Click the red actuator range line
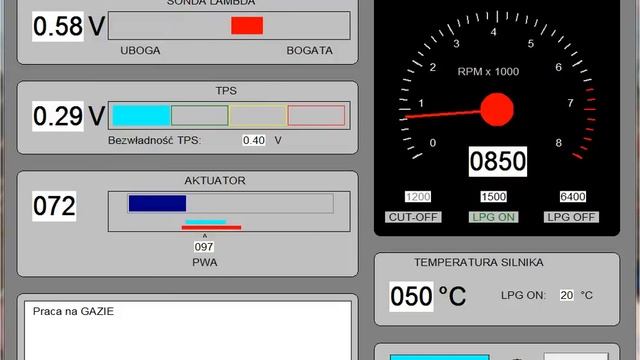Viewport: 640px width, 360px height. (211, 227)
